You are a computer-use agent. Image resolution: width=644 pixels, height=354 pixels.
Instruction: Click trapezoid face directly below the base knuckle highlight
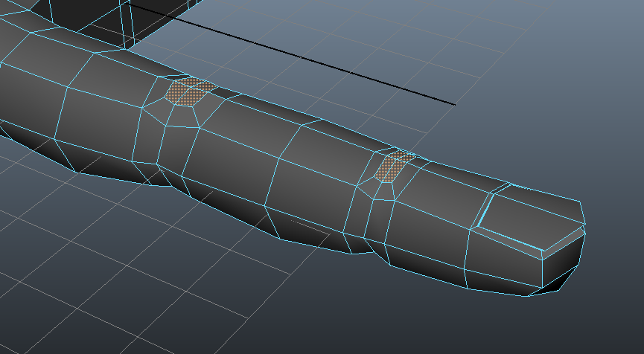(x=182, y=116)
